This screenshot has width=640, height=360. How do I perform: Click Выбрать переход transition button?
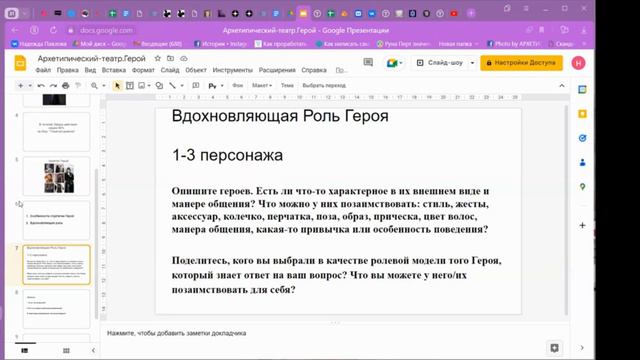(x=324, y=86)
